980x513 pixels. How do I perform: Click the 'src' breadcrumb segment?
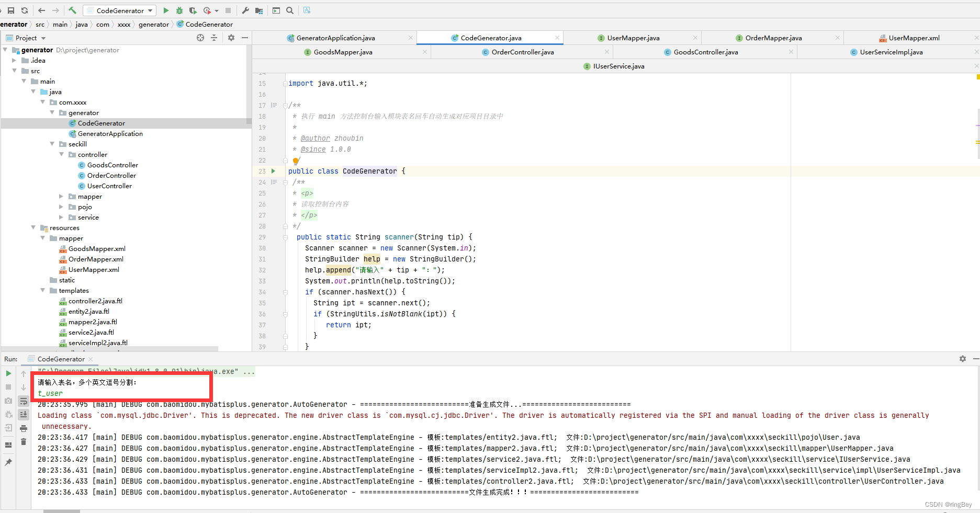[40, 25]
